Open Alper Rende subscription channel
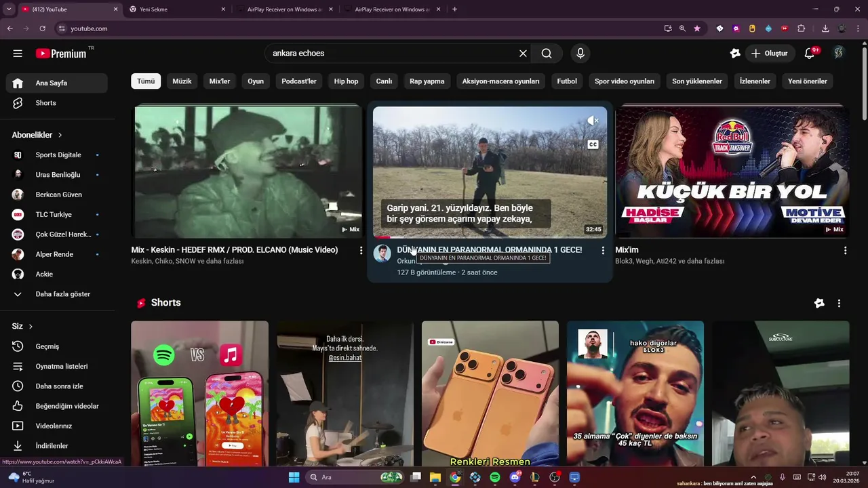This screenshot has height=488, width=868. pyautogui.click(x=57, y=254)
